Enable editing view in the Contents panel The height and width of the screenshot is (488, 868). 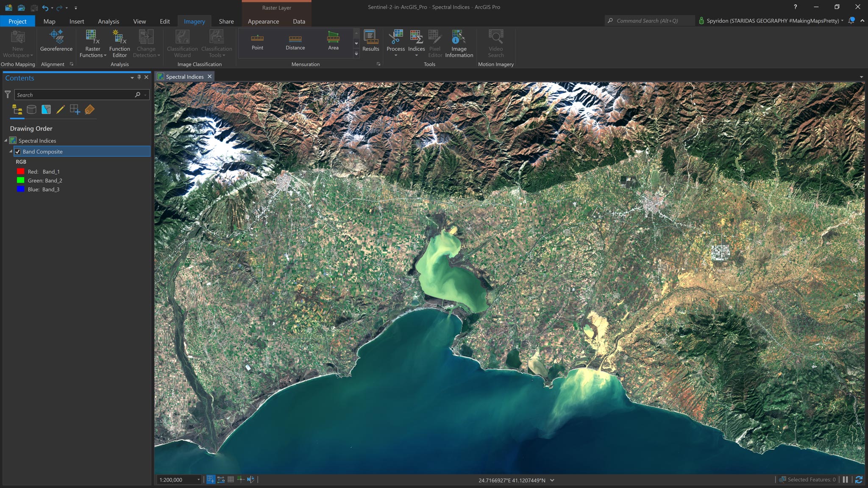pyautogui.click(x=61, y=109)
